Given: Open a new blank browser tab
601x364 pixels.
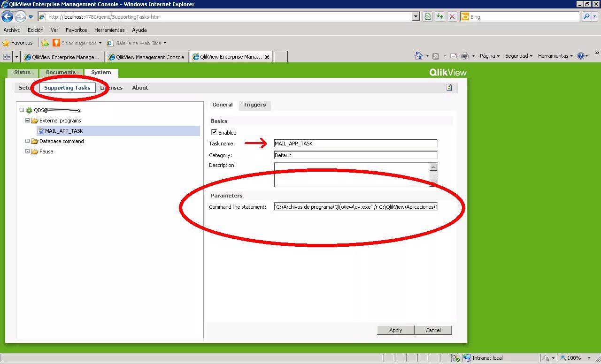Looking at the screenshot, I should click(x=280, y=57).
